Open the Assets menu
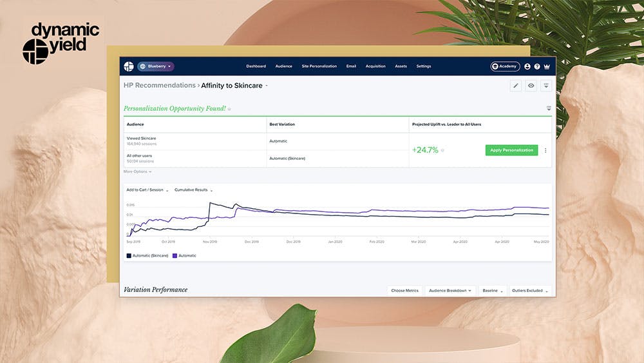This screenshot has height=363, width=644. (x=401, y=66)
